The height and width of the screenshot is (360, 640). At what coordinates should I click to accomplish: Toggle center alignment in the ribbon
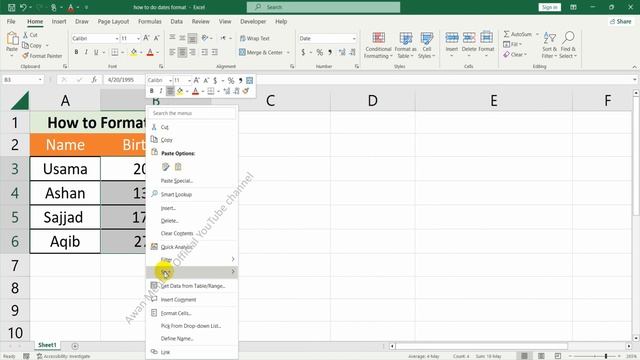click(x=182, y=52)
